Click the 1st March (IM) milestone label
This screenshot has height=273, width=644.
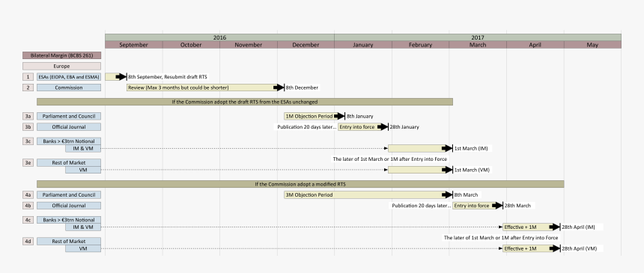pos(471,149)
